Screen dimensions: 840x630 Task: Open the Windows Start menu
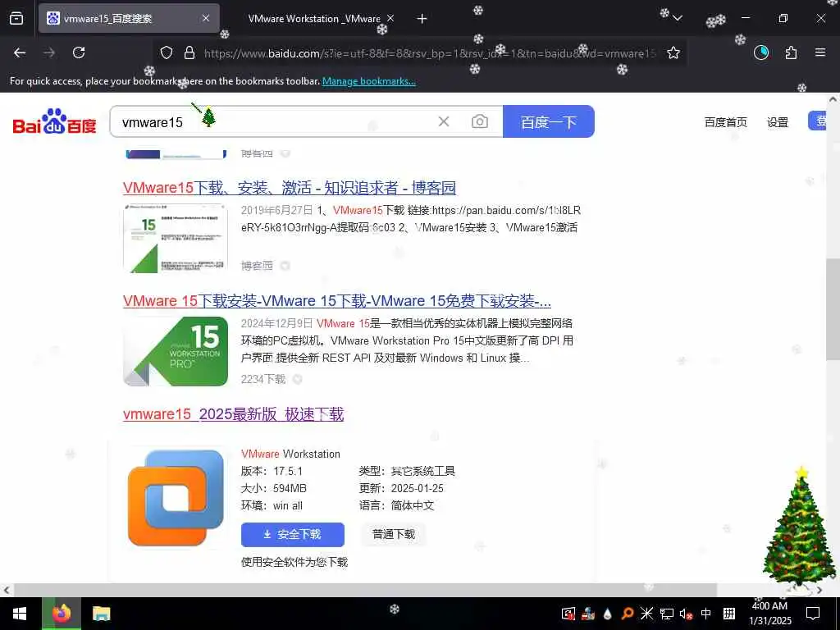[x=20, y=614]
